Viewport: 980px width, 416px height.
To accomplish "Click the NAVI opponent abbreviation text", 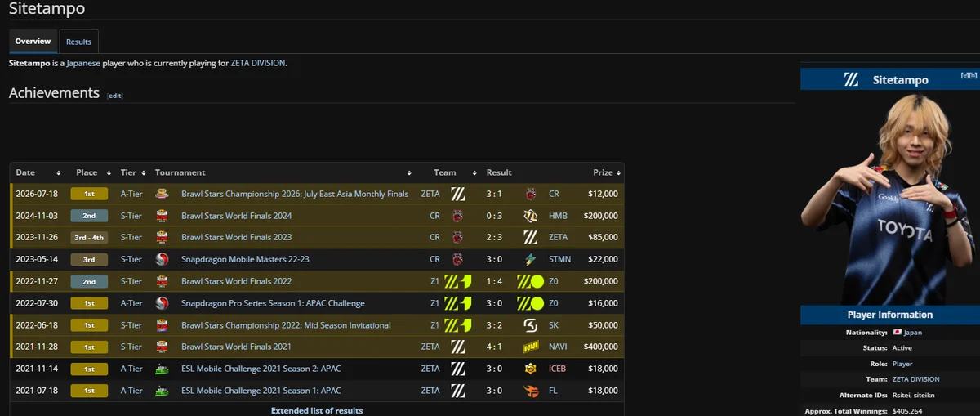I will click(558, 347).
